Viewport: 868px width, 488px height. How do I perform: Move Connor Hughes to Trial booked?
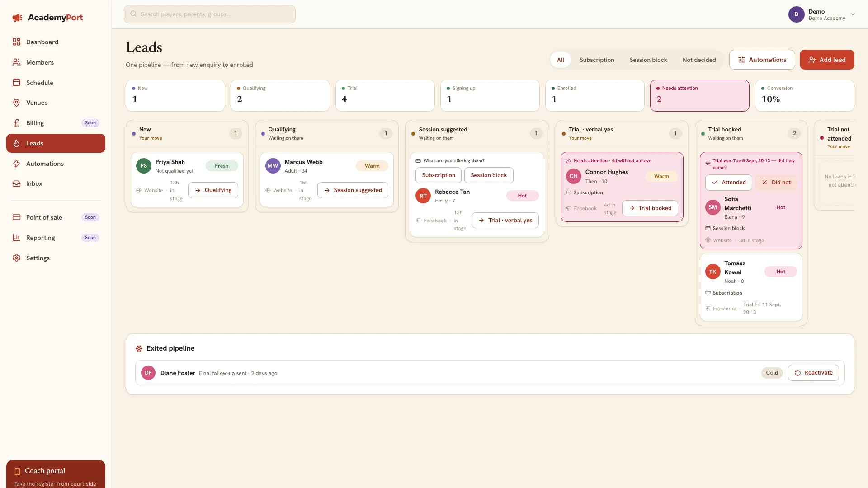650,208
